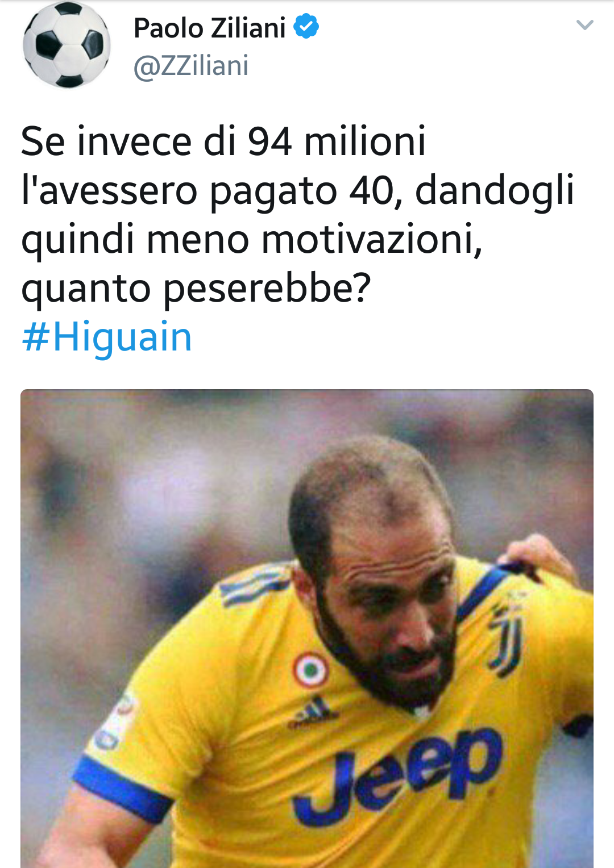Click the line 'quindi meno motivazioni,'
Image resolution: width=614 pixels, height=868 pixels.
click(x=252, y=239)
